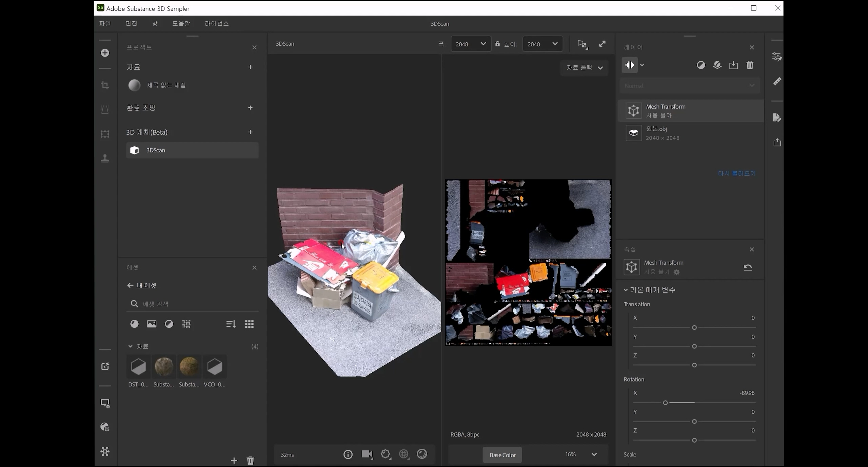Viewport: 868px width, 467px height.
Task: Open the 자료 출력 dropdown
Action: pyautogui.click(x=584, y=68)
